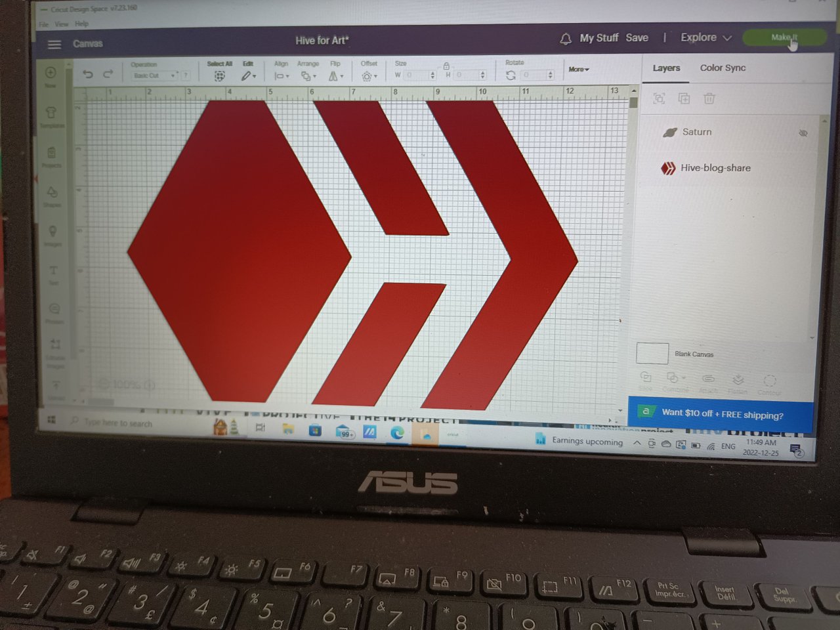Open the Operation Basic Cut dropdown
The image size is (840, 630).
pyautogui.click(x=155, y=75)
